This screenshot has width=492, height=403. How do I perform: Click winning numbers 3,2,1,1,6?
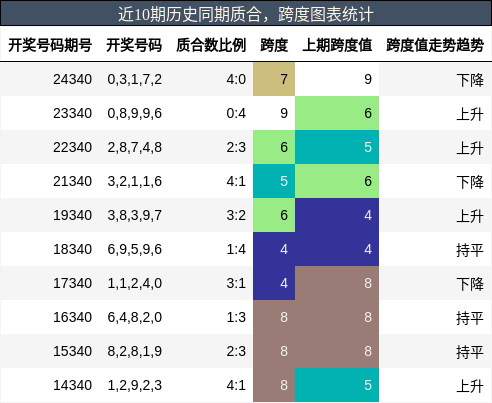coord(135,181)
